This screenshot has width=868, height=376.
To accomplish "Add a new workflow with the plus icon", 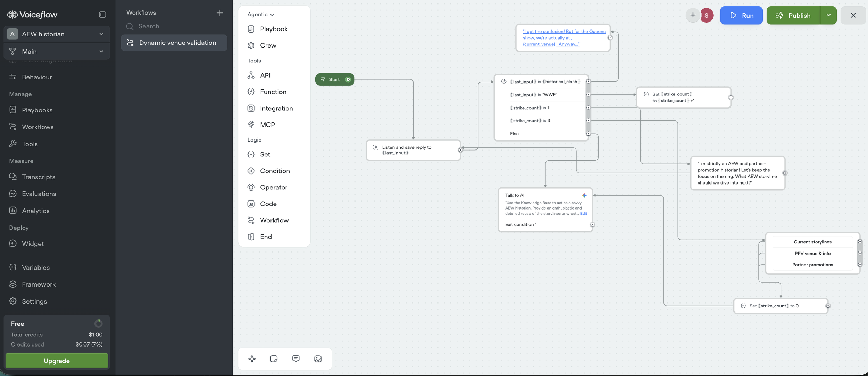I will 220,13.
